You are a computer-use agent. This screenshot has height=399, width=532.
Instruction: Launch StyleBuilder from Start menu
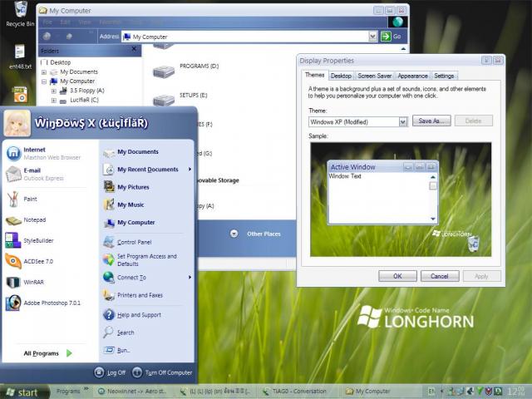30,240
